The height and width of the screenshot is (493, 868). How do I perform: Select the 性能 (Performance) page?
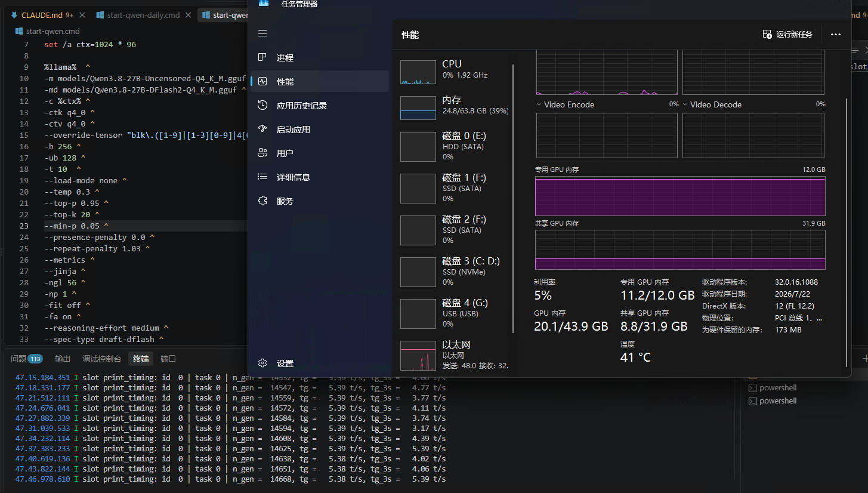[320, 82]
